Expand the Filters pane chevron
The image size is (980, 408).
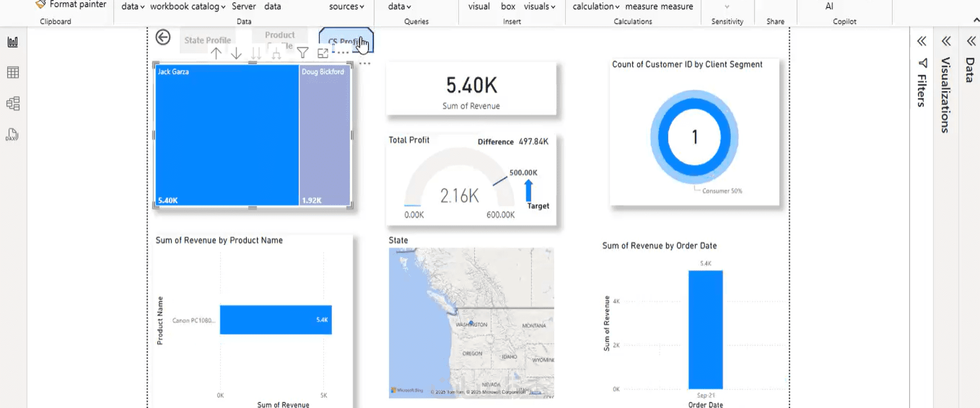coord(921,41)
